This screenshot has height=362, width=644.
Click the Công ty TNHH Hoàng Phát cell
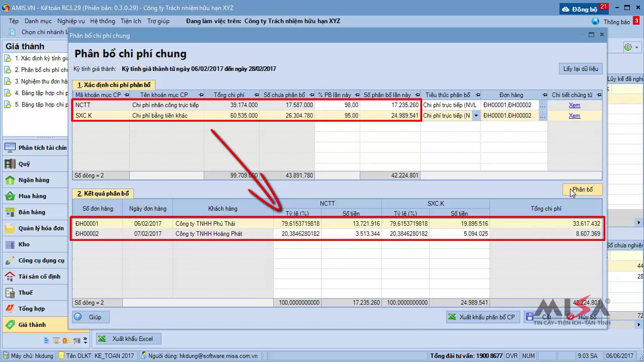pyautogui.click(x=223, y=234)
